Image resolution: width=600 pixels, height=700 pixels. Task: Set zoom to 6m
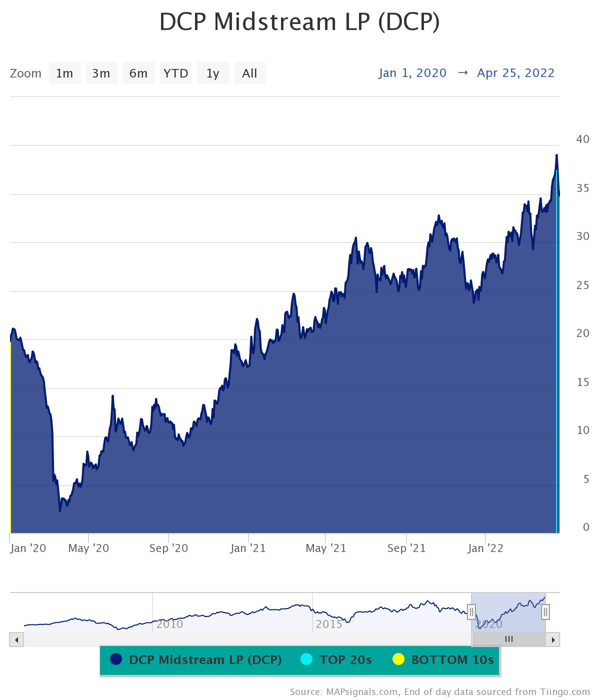[138, 73]
